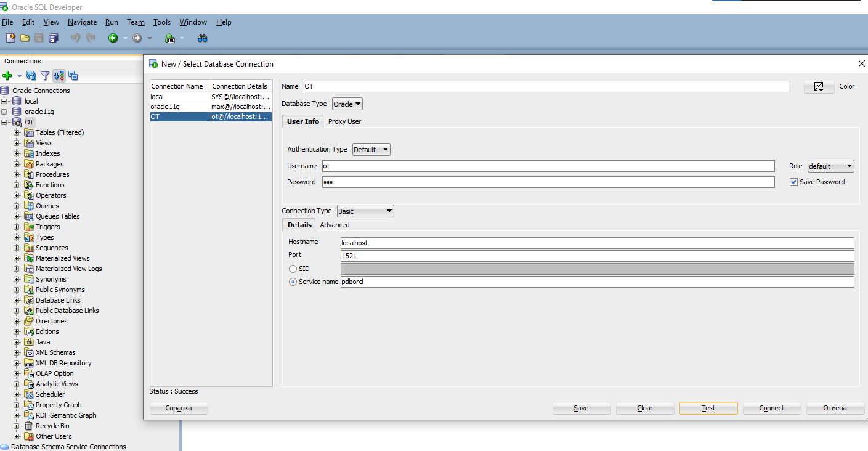Collapse the OT connection node
The height and width of the screenshot is (451, 868).
(4, 122)
